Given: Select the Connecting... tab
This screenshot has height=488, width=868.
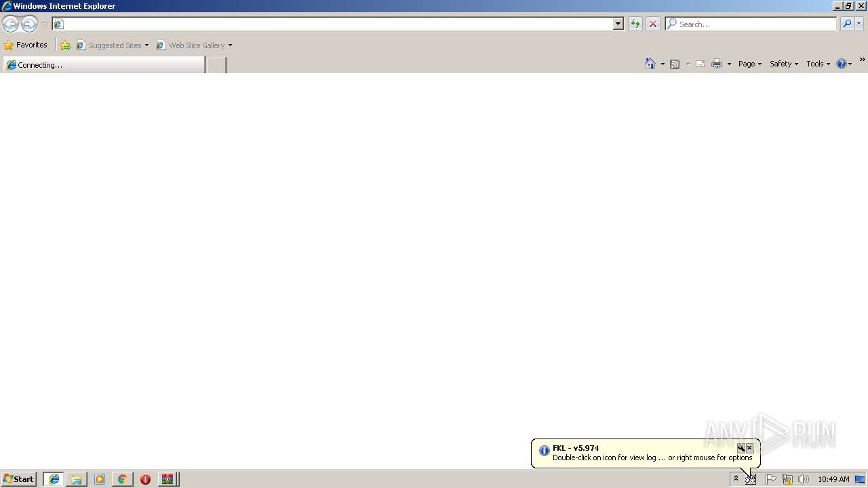Looking at the screenshot, I should click(103, 64).
